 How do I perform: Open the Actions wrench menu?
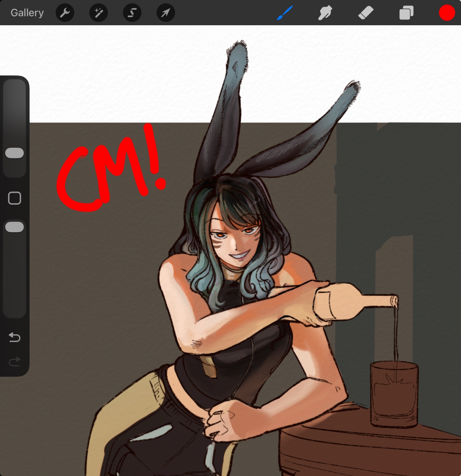click(65, 13)
